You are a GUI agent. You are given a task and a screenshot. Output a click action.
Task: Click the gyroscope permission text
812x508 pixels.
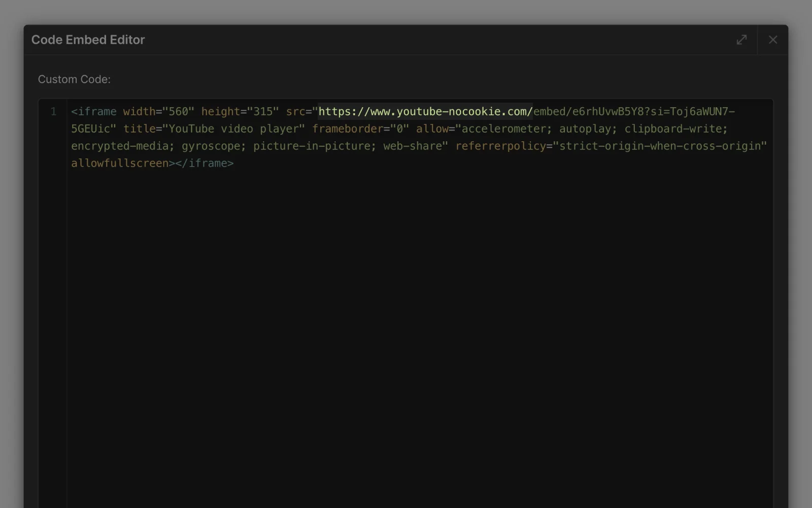[211, 146]
